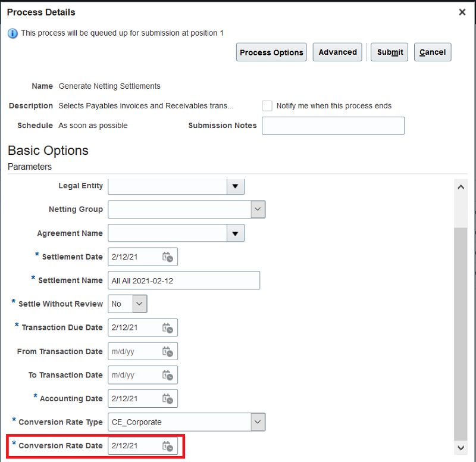
Task: Expand the Agreement Name dropdown
Action: coord(236,233)
